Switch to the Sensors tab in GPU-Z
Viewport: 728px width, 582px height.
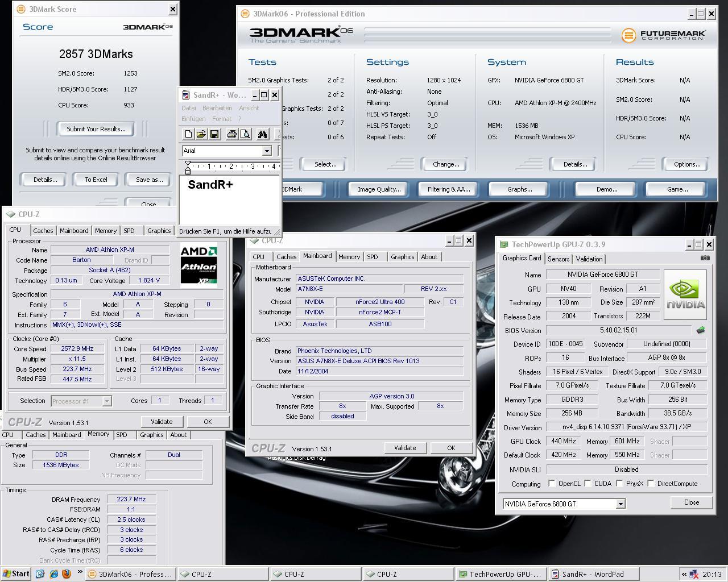coord(559,259)
